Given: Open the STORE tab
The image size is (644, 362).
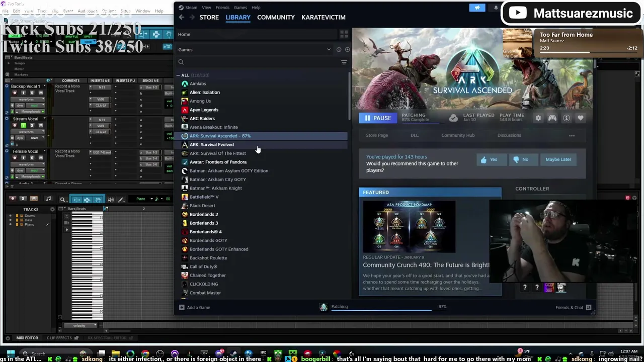Looking at the screenshot, I should point(209,17).
